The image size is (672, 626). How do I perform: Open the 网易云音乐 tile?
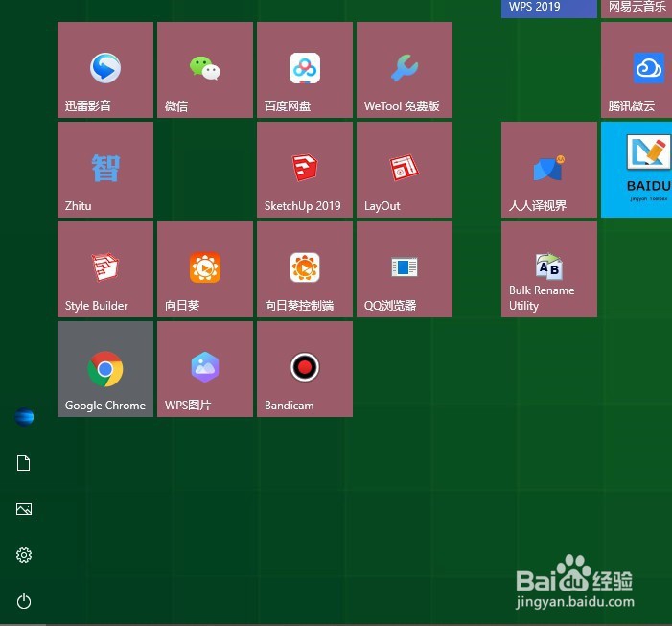(637, 9)
